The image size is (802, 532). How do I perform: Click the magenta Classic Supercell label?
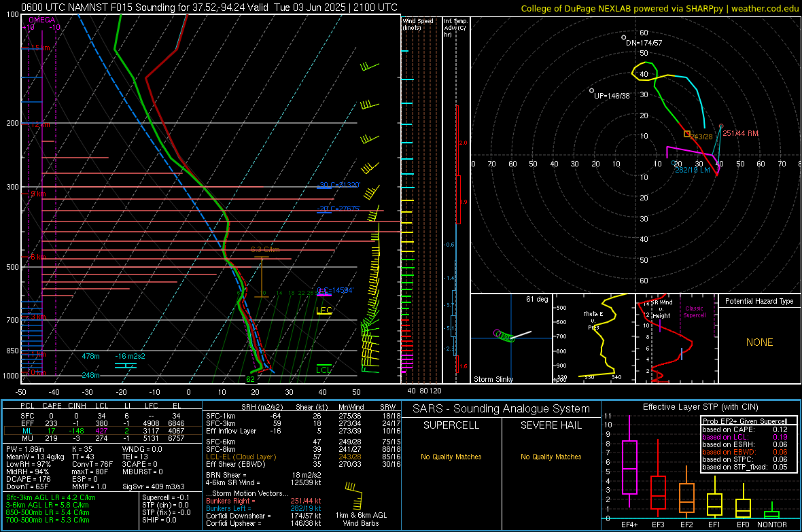pos(694,312)
